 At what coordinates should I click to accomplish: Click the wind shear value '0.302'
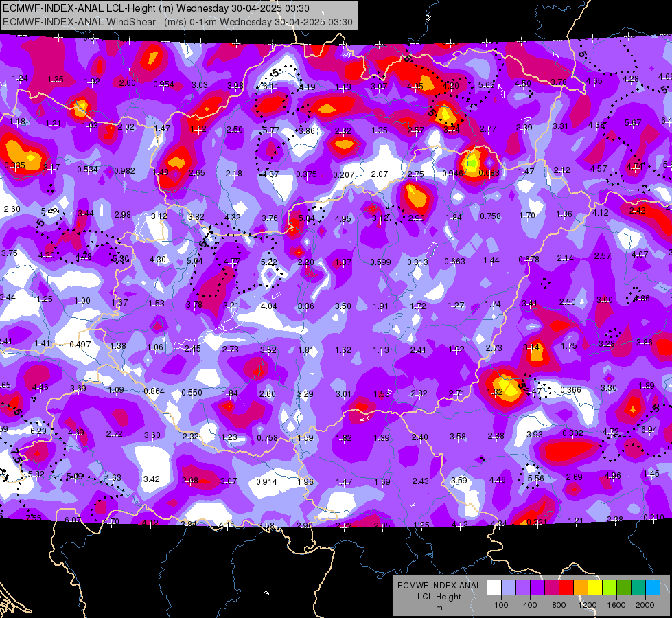[572, 433]
